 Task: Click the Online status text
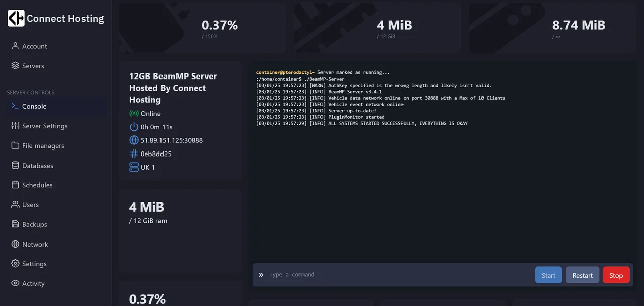pyautogui.click(x=151, y=114)
